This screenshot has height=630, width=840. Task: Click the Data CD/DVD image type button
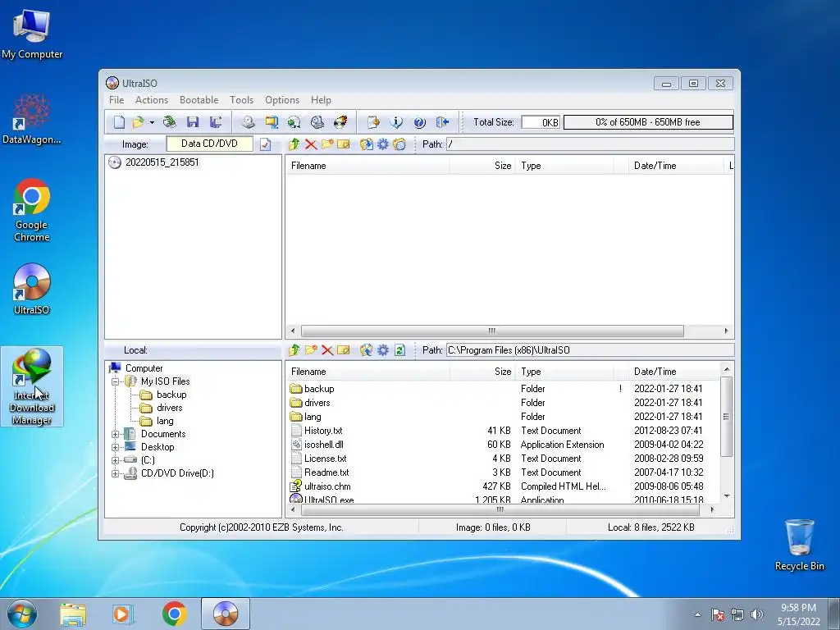[209, 144]
